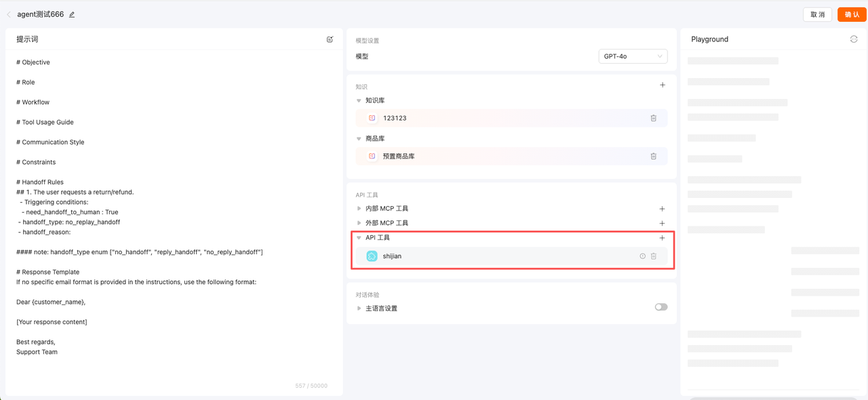Click the shijian tool avatar icon
Viewport: 868px width, 400px height.
point(372,256)
